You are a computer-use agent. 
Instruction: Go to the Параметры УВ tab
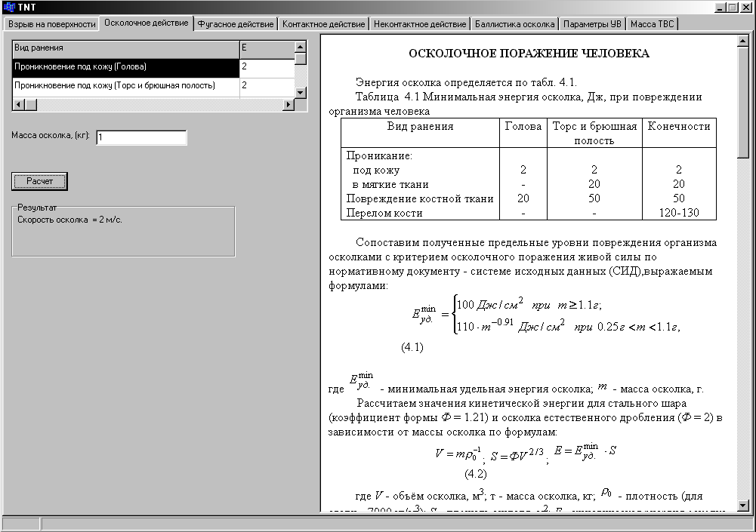click(592, 24)
